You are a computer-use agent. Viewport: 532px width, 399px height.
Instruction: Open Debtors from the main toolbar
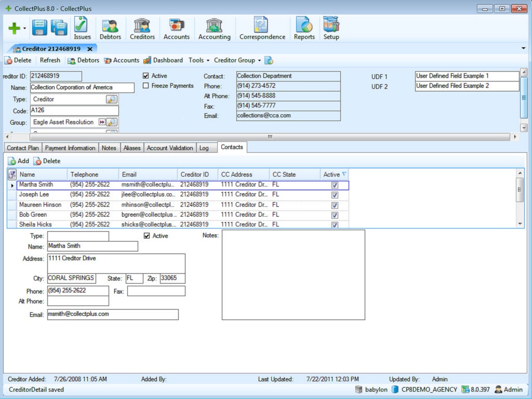click(x=110, y=29)
